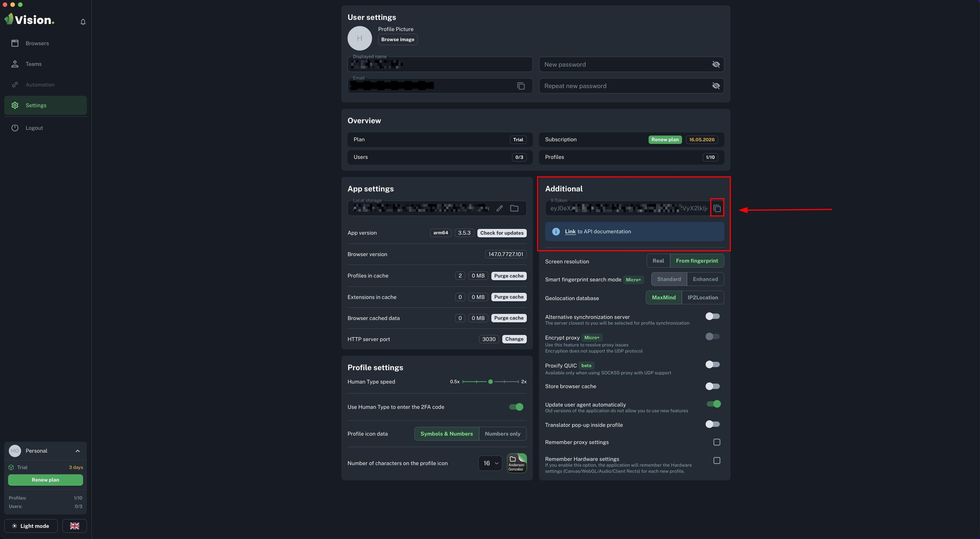Toggle Alternative synchronization server
The image size is (980, 539).
[x=712, y=316]
